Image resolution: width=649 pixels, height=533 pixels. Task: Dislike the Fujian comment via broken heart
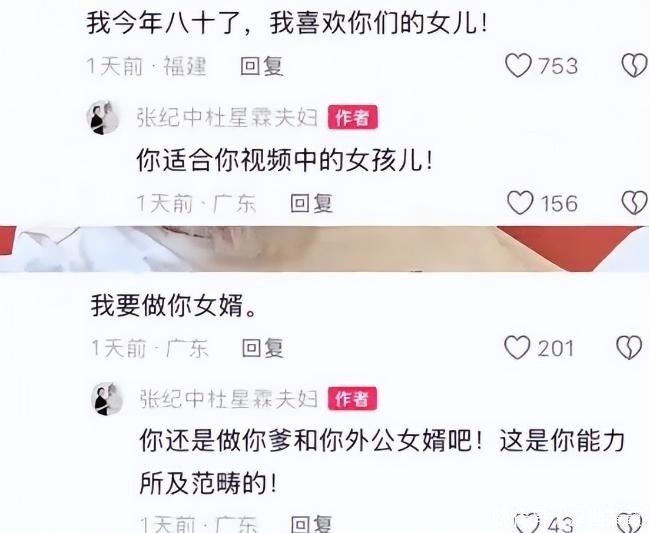pyautogui.click(x=635, y=65)
